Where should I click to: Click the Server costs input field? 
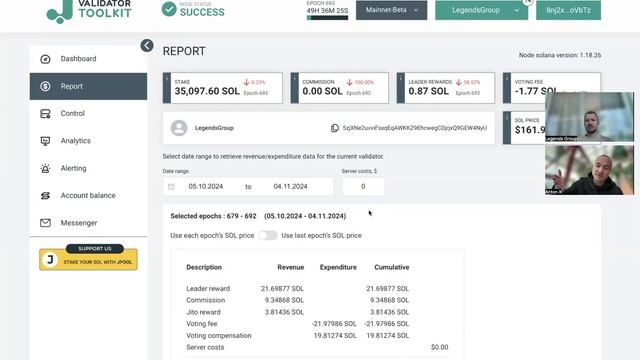363,187
